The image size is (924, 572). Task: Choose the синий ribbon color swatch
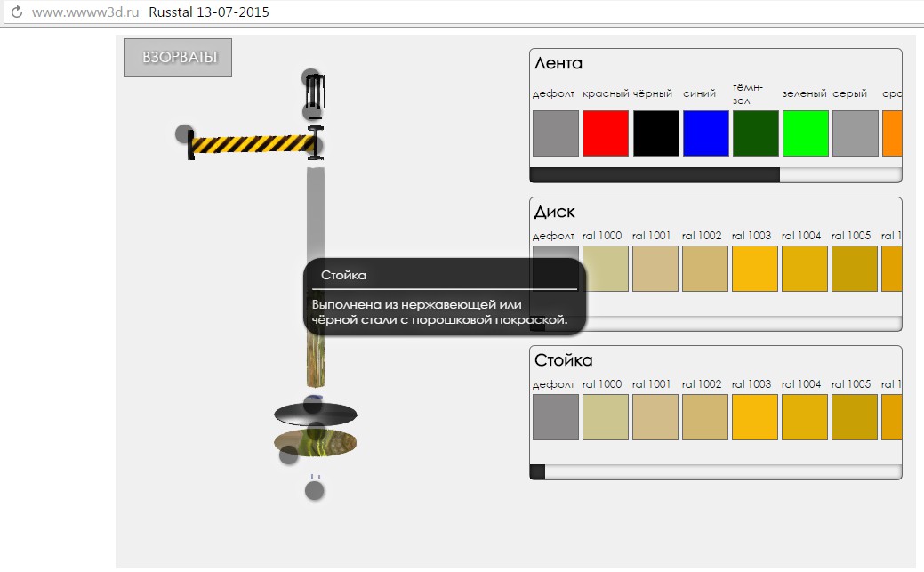point(705,133)
